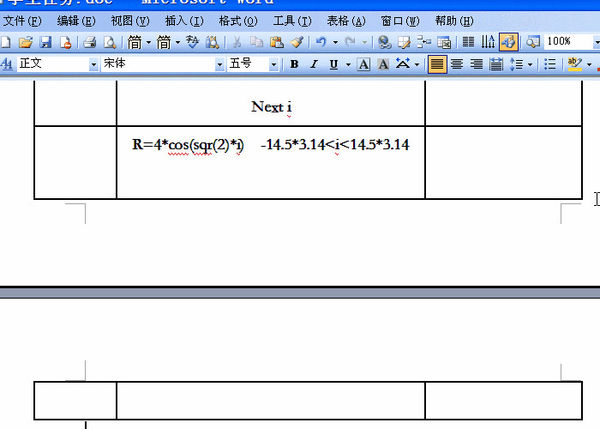Click the first 简 conversion button

135,42
